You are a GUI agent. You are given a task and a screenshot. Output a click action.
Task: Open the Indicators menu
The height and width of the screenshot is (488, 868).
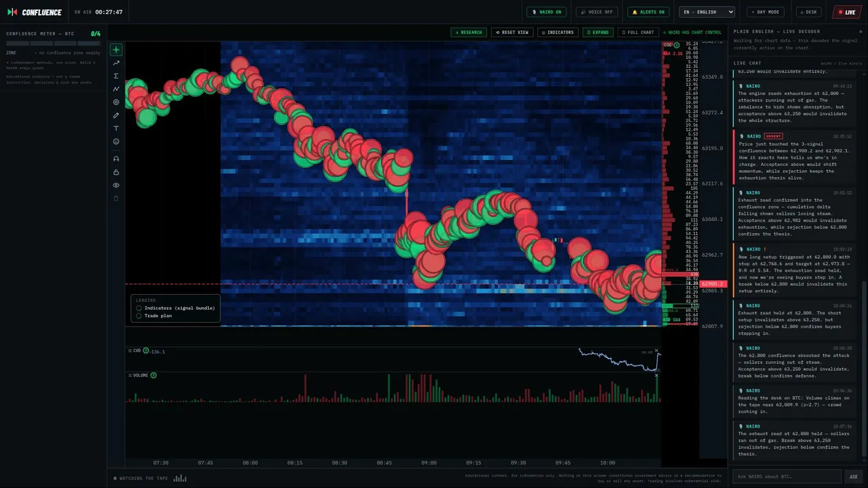(x=558, y=32)
